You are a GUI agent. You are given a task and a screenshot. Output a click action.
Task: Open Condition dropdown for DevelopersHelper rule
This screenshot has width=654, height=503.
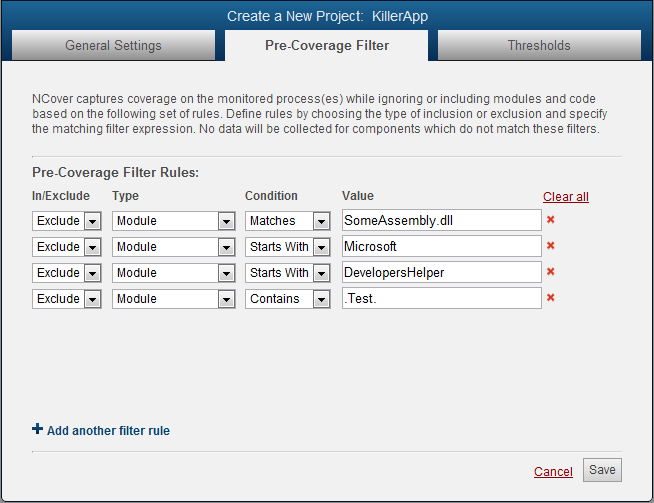tap(321, 273)
